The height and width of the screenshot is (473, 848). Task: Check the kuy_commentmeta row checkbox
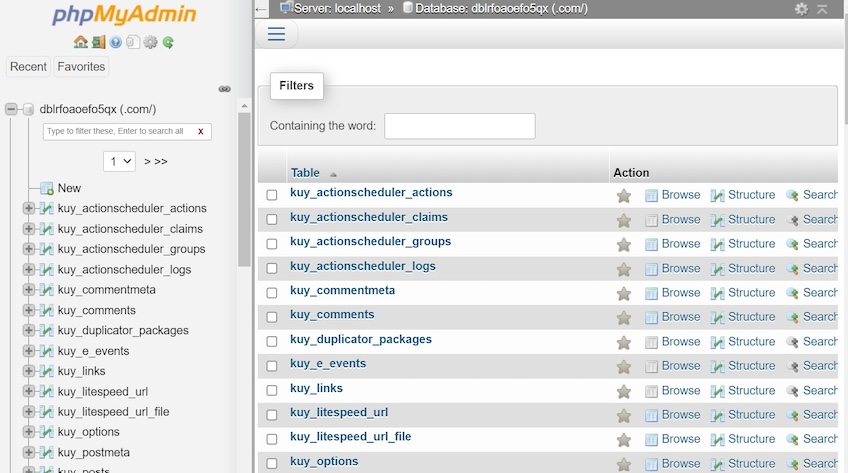pyautogui.click(x=272, y=293)
